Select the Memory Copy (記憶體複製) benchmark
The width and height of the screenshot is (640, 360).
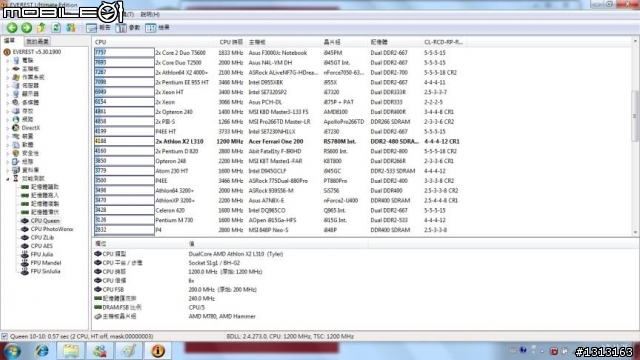(45, 204)
